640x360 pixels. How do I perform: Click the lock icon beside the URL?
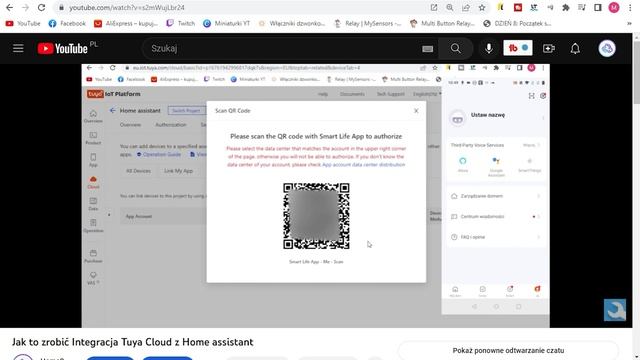pyautogui.click(x=61, y=7)
